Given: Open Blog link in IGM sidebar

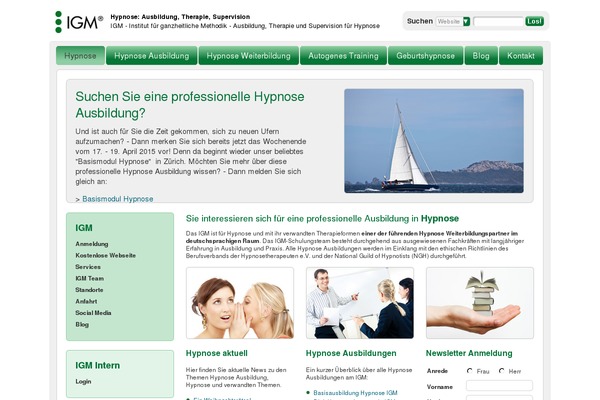Looking at the screenshot, I should pos(82,324).
